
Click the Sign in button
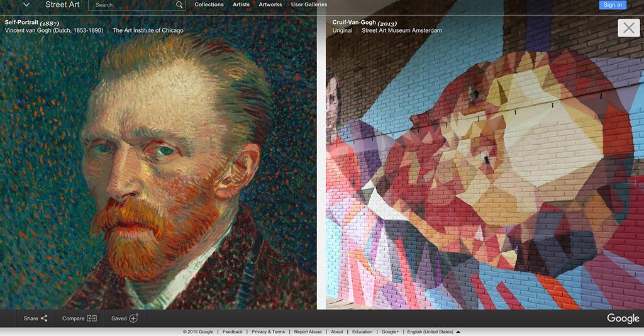point(613,5)
